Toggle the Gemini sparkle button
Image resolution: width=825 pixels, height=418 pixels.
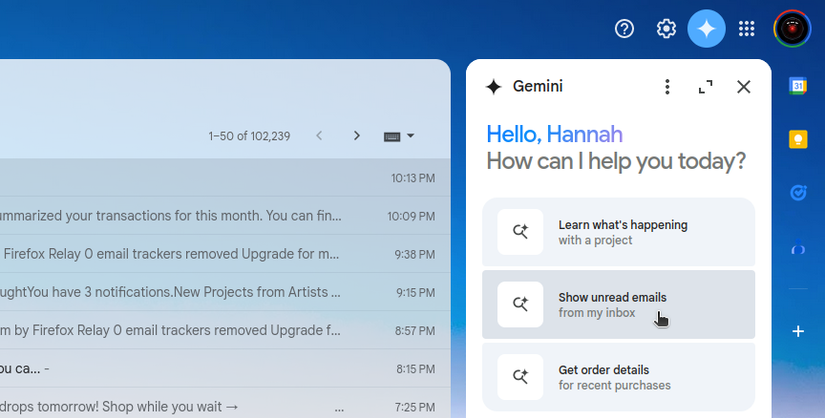(x=706, y=28)
